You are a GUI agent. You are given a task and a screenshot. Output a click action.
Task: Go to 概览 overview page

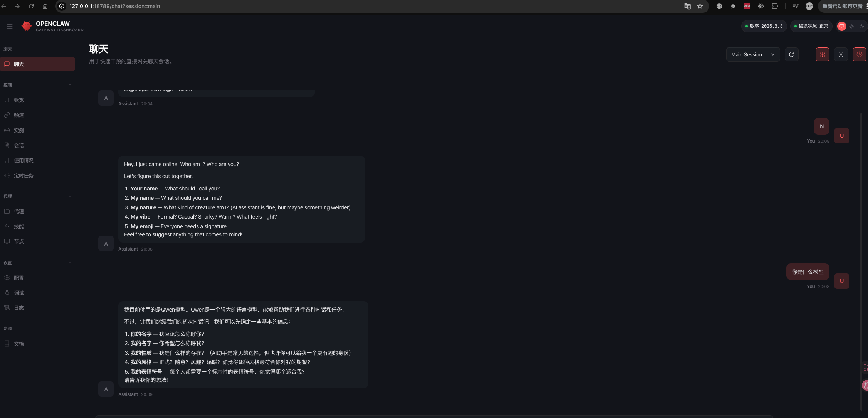[19, 100]
